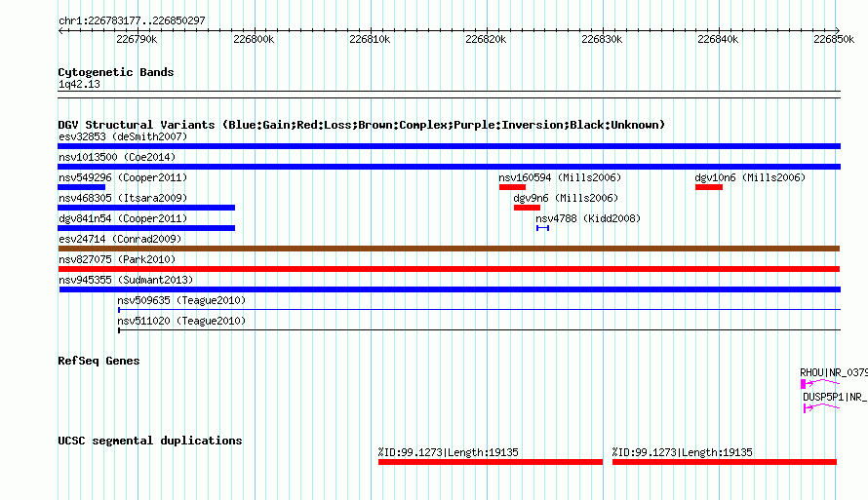Click the RHOU|NR_0379 gene label
The height and width of the screenshot is (500, 868).
834,372
